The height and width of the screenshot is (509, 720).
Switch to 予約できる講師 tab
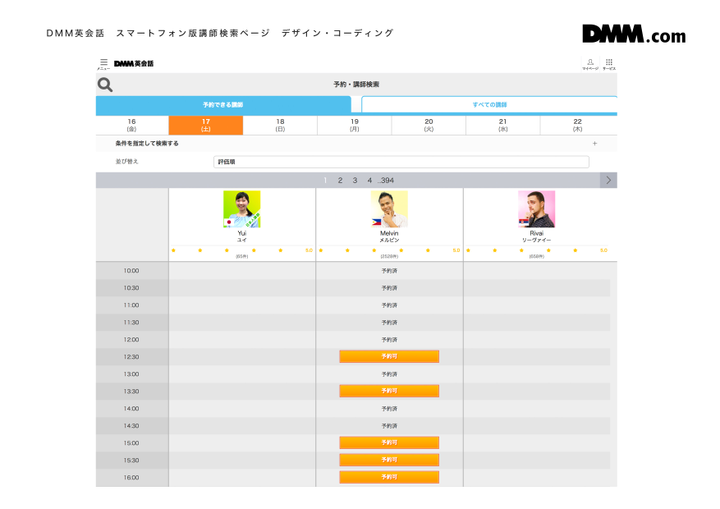(x=223, y=105)
